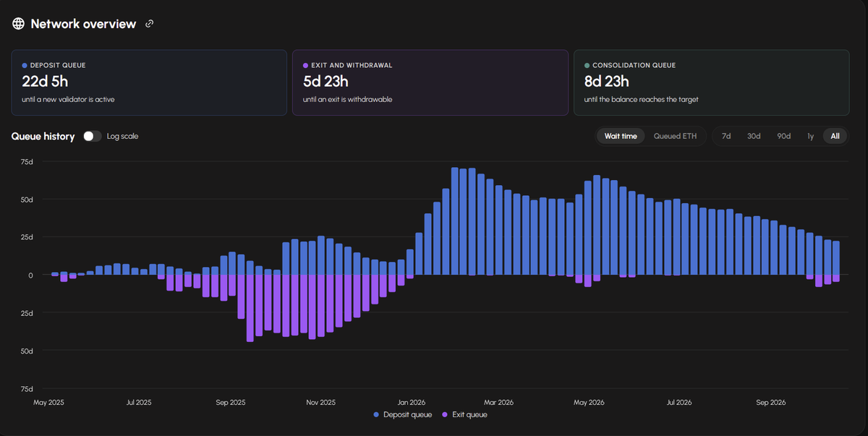Switch to Queued ETH view
Image resolution: width=868 pixels, height=436 pixels.
pyautogui.click(x=676, y=136)
